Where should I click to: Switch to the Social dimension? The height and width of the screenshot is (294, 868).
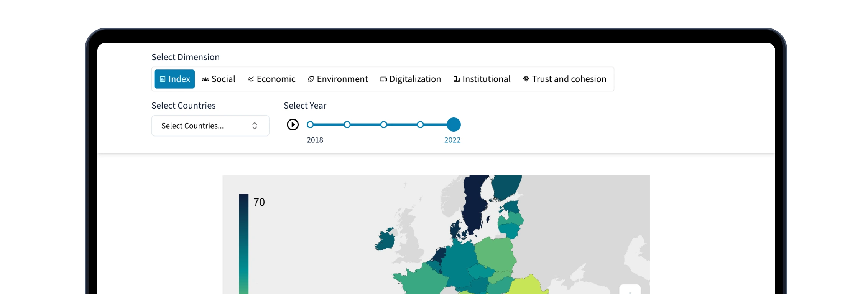[219, 79]
